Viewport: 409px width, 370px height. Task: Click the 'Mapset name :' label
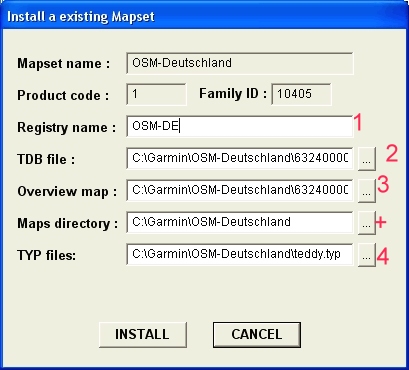pos(64,63)
